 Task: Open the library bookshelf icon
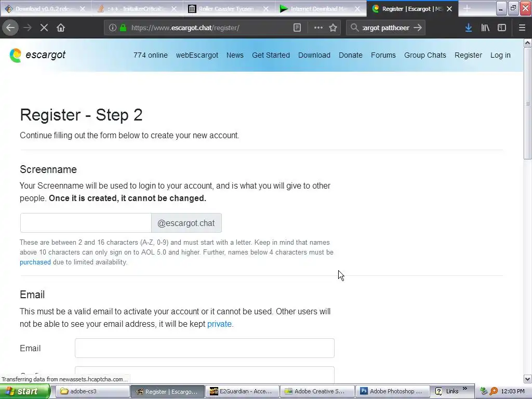coord(485,28)
